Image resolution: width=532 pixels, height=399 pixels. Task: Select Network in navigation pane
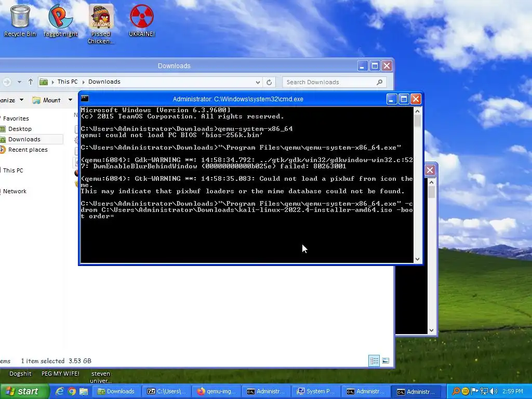pos(15,191)
